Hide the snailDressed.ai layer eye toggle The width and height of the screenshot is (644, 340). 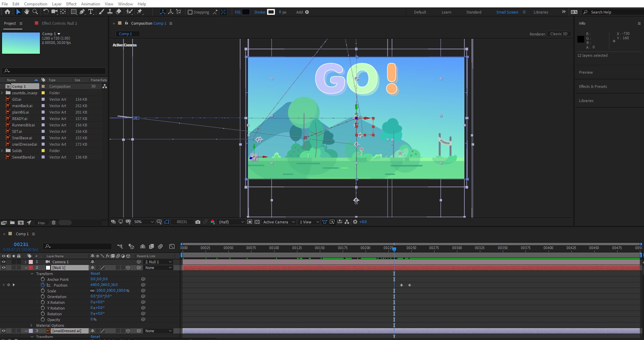tap(4, 331)
